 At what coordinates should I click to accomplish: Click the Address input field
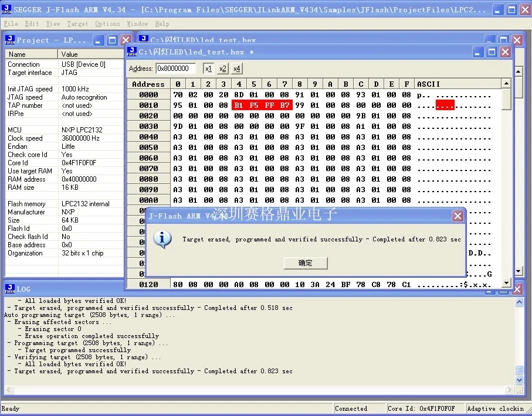177,69
